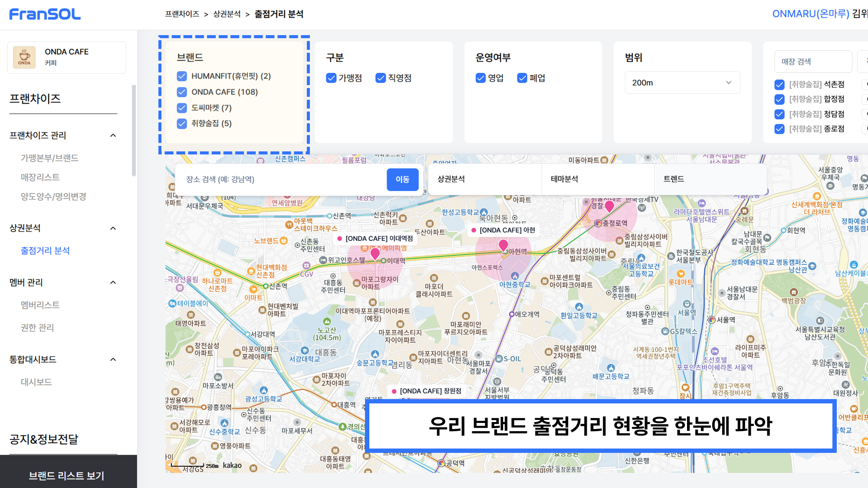Go to 프랜차이즈 breadcrumb link

[x=182, y=14]
